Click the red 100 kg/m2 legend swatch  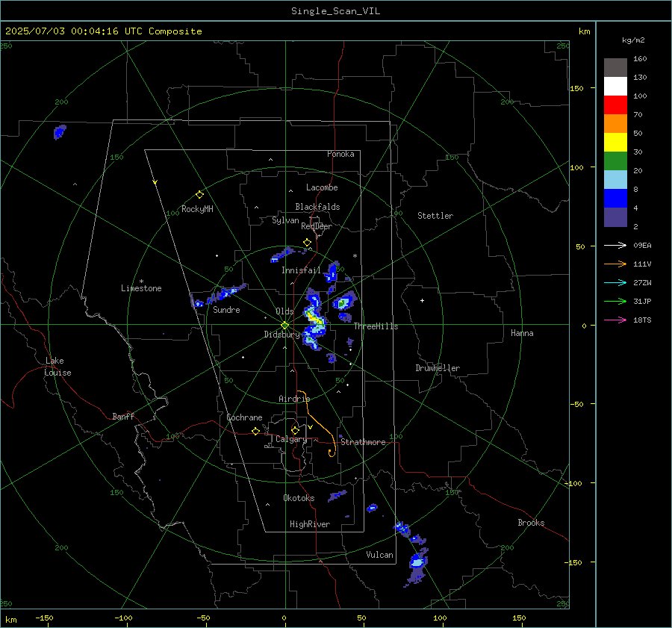point(615,105)
